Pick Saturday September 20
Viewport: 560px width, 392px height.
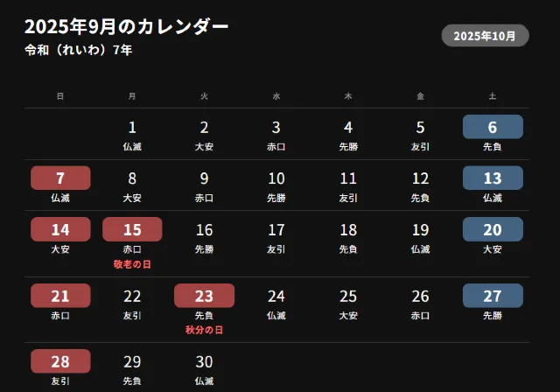click(x=493, y=229)
